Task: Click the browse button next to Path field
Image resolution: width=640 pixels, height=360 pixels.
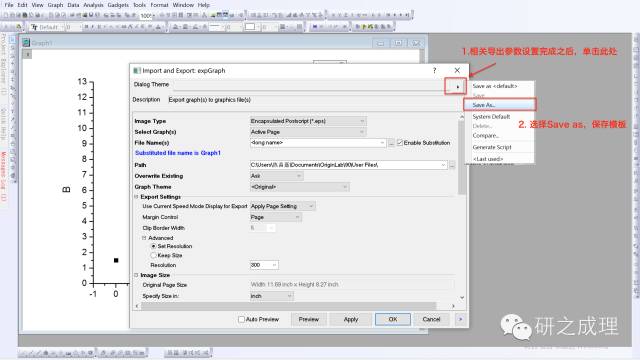Action: [x=452, y=165]
